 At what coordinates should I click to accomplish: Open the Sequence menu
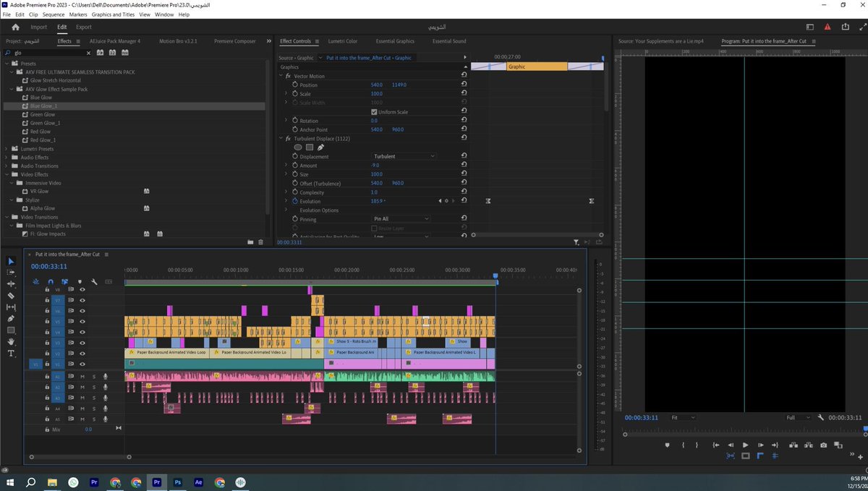[53, 14]
